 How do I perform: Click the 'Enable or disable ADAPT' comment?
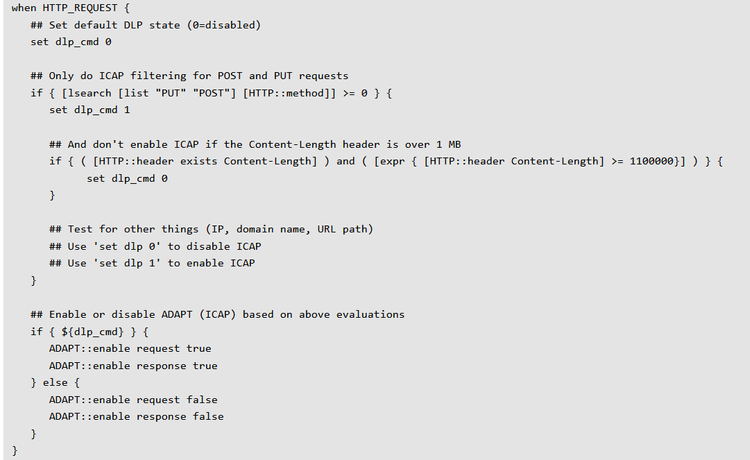point(217,314)
